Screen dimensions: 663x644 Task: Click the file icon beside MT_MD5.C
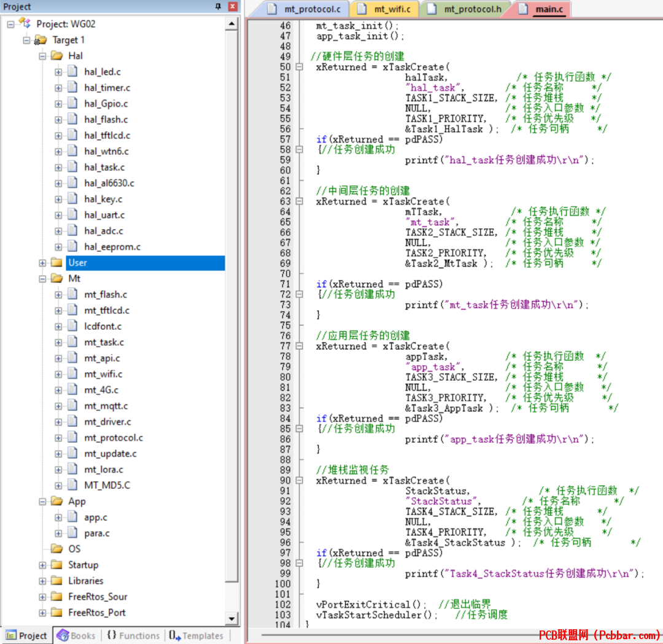72,485
